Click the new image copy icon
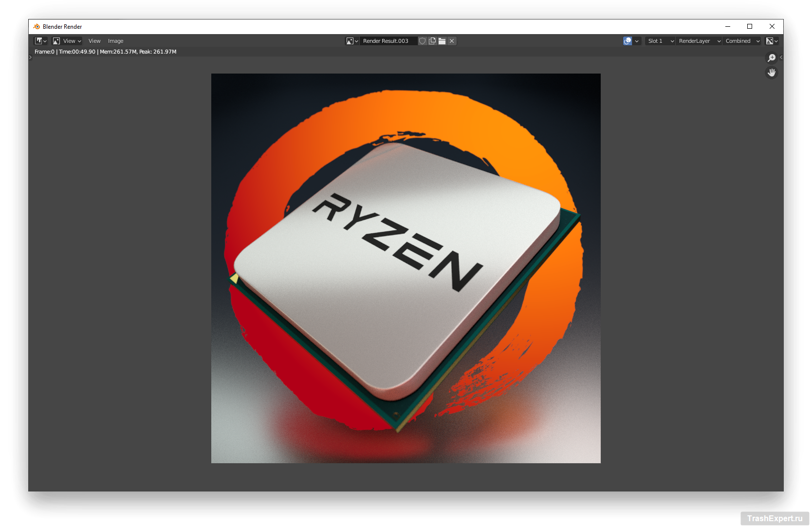The height and width of the screenshot is (528, 812). click(432, 41)
